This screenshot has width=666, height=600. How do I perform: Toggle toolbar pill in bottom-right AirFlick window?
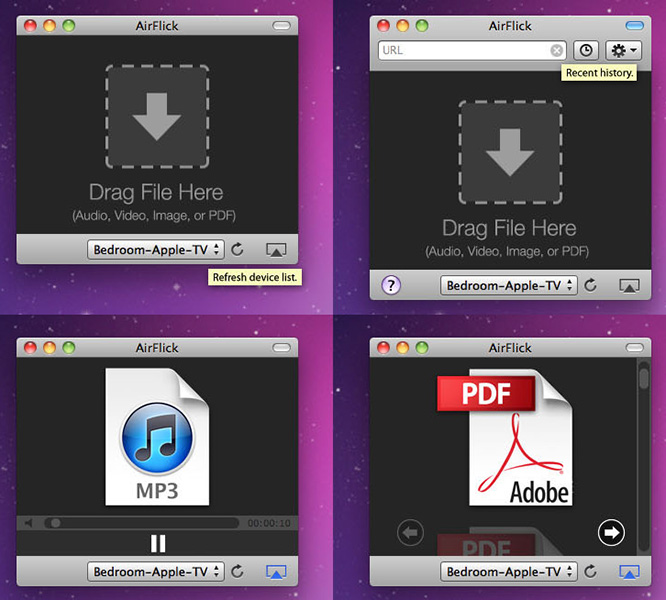click(x=635, y=348)
